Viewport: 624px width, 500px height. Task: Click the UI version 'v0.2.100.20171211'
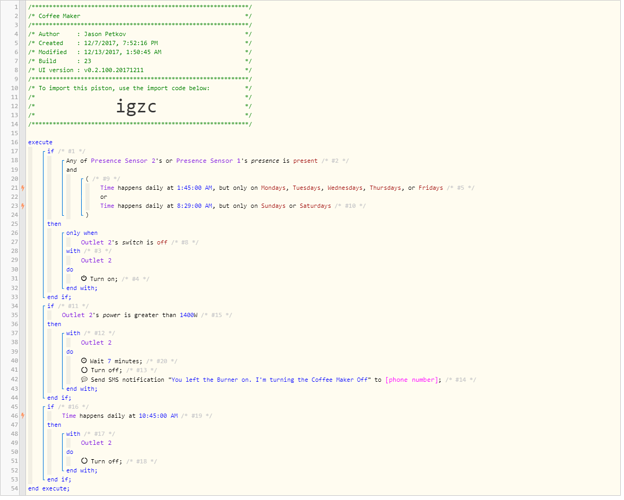tap(114, 70)
